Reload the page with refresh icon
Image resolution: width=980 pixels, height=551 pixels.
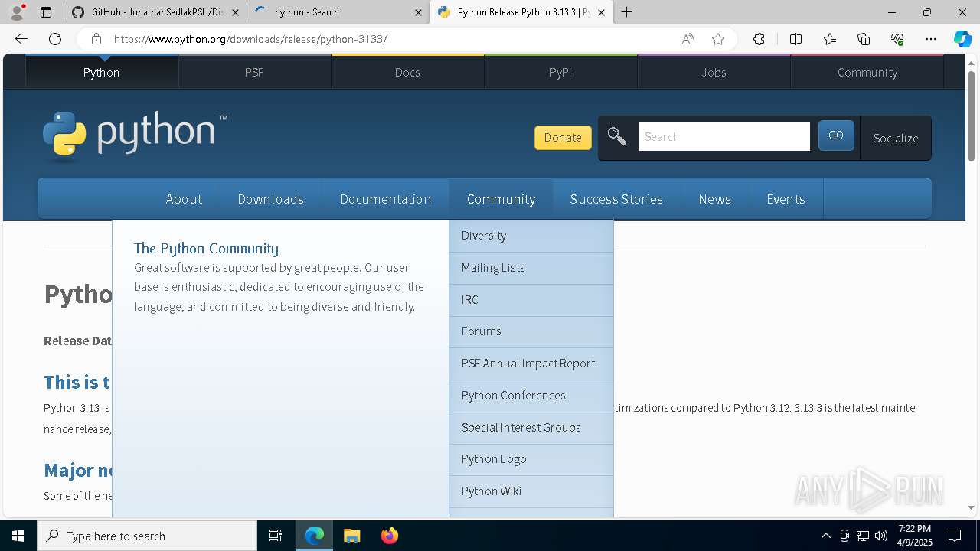pos(55,39)
